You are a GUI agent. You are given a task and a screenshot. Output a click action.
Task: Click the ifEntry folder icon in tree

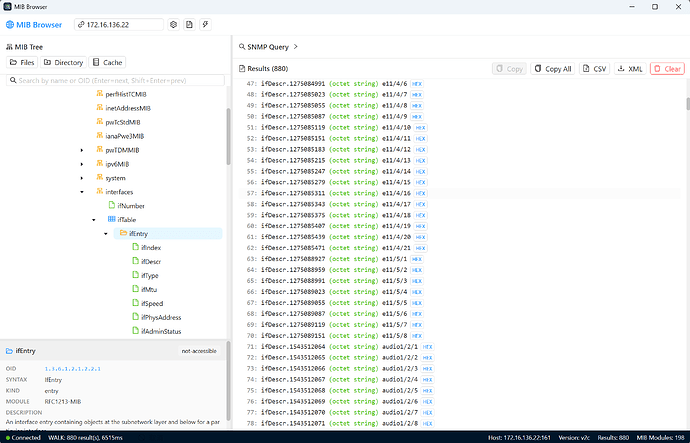124,233
